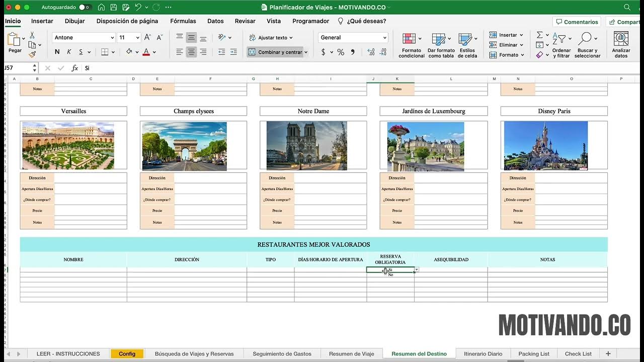Viewport: 644px width, 362px height.
Task: Click the Undo arrow in title bar
Action: (138, 7)
